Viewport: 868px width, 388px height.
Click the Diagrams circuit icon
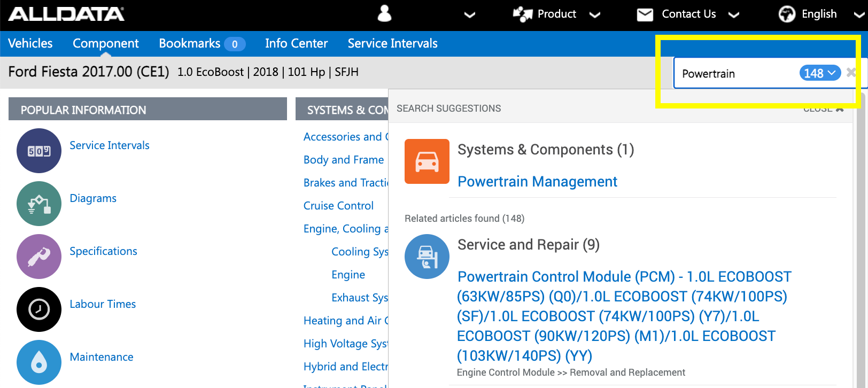tap(39, 204)
